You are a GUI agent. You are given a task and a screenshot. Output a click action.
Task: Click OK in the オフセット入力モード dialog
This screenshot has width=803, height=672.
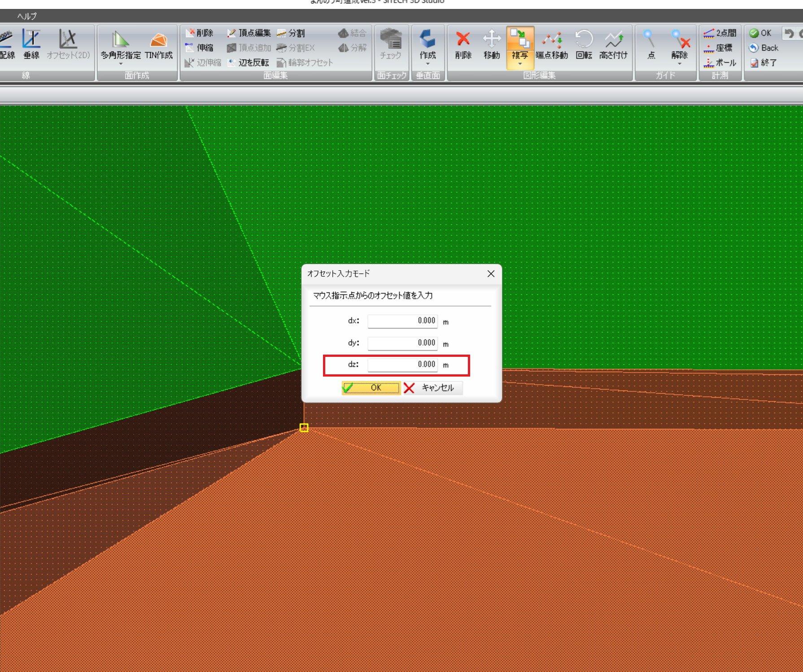coord(371,388)
